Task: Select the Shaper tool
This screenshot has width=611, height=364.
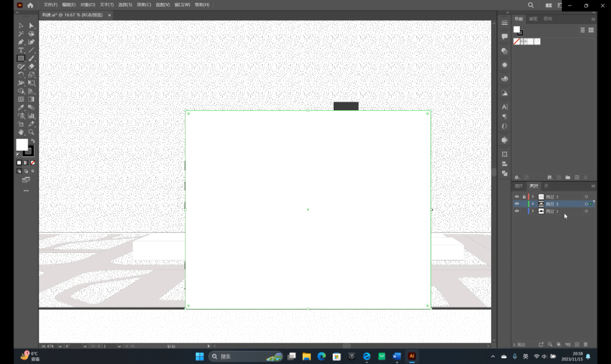Action: [x=21, y=67]
